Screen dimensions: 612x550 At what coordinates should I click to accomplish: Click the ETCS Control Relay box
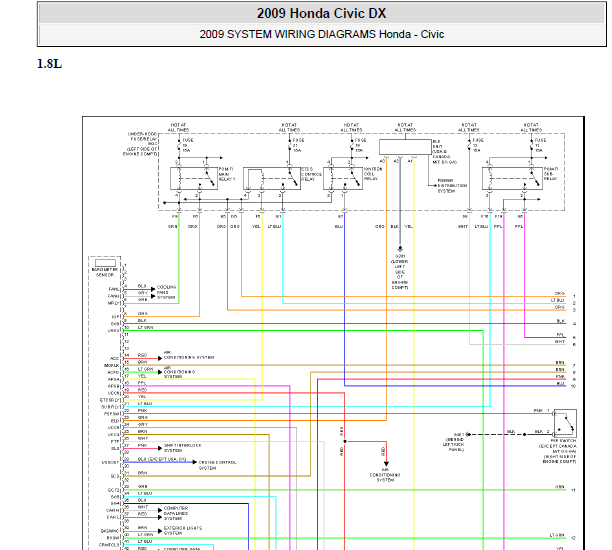272,179
